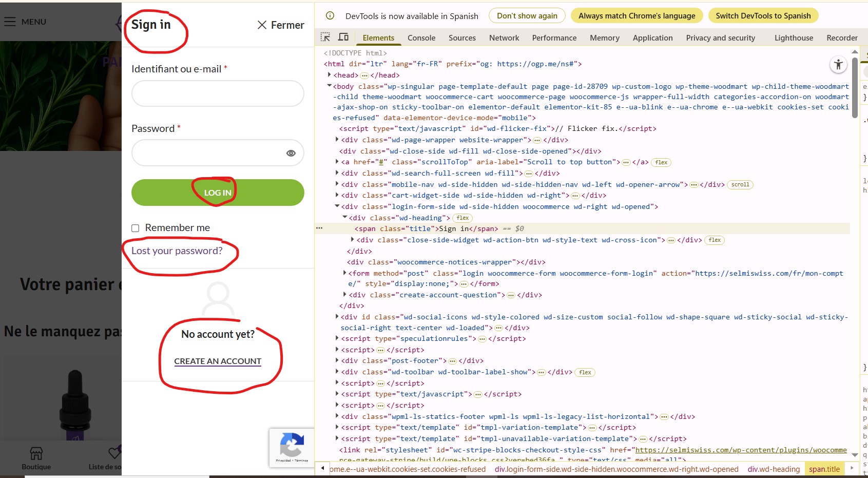Click the flex badge on wd-toolbar div
The width and height of the screenshot is (868, 478).
[x=585, y=372]
